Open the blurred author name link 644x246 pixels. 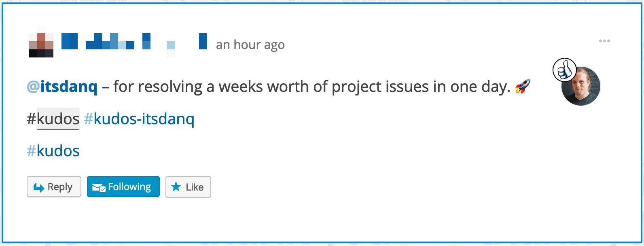click(134, 42)
